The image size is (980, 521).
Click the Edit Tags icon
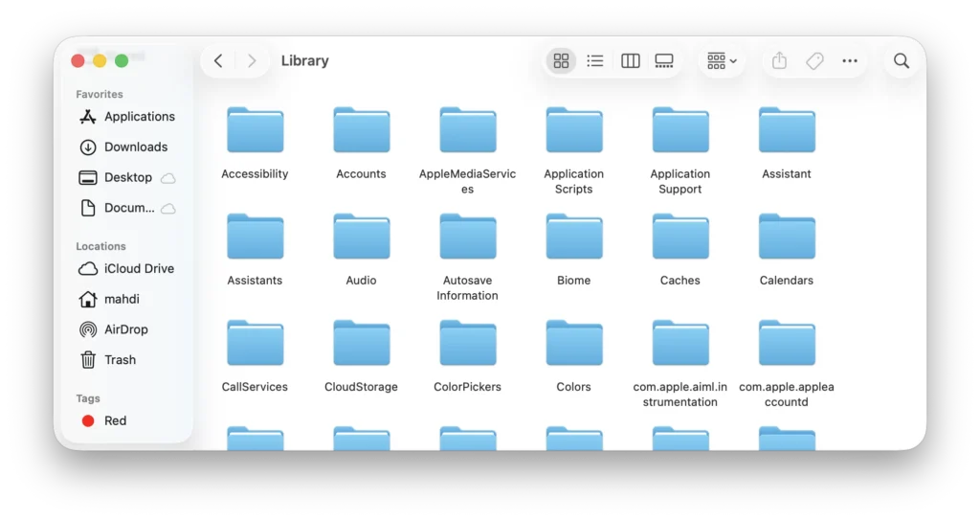[814, 61]
